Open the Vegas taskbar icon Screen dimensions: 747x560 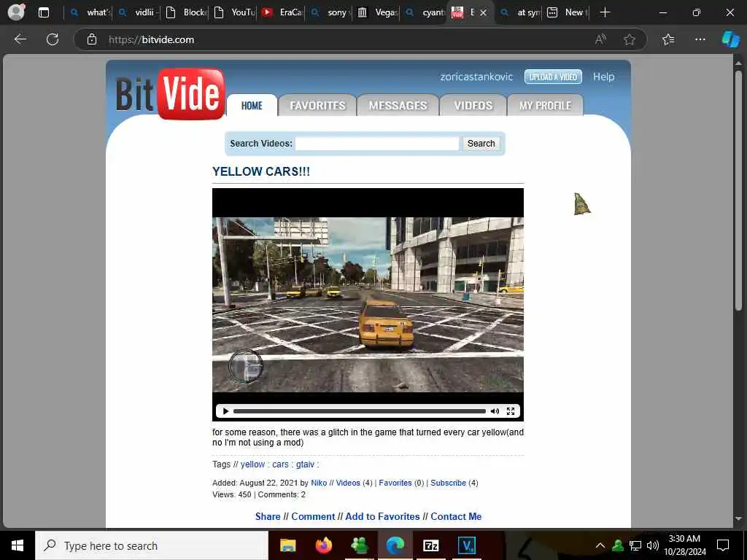(466, 545)
